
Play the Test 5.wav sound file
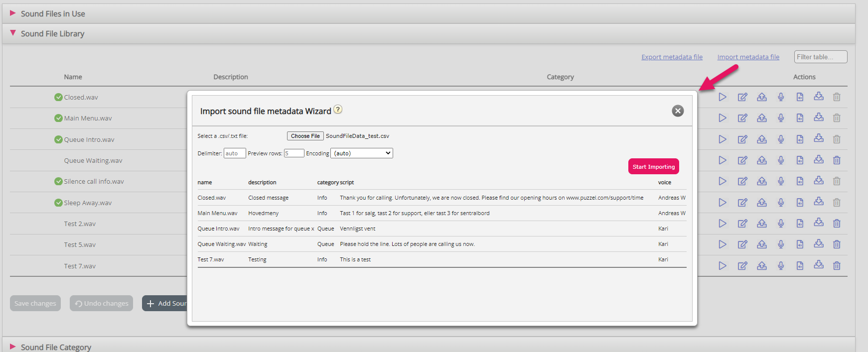tap(722, 244)
